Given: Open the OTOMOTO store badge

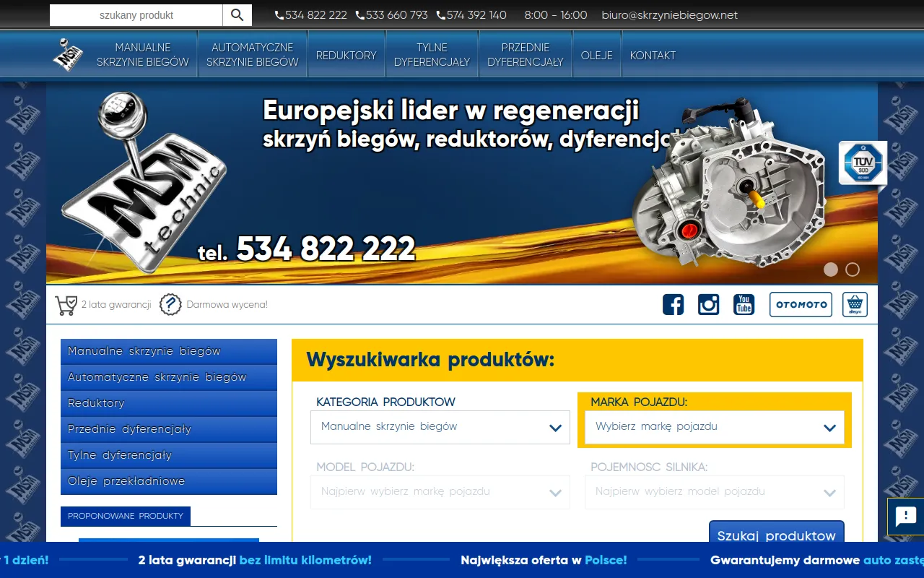Looking at the screenshot, I should (801, 304).
